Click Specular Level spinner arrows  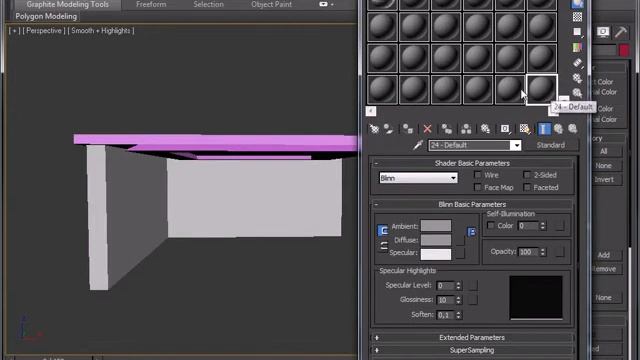click(459, 285)
